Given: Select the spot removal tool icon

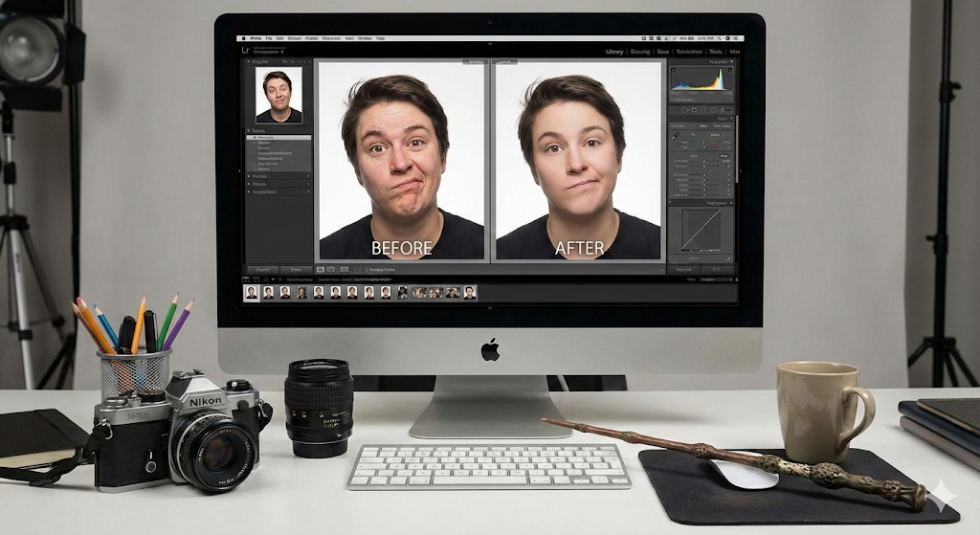Looking at the screenshot, I should pyautogui.click(x=684, y=110).
